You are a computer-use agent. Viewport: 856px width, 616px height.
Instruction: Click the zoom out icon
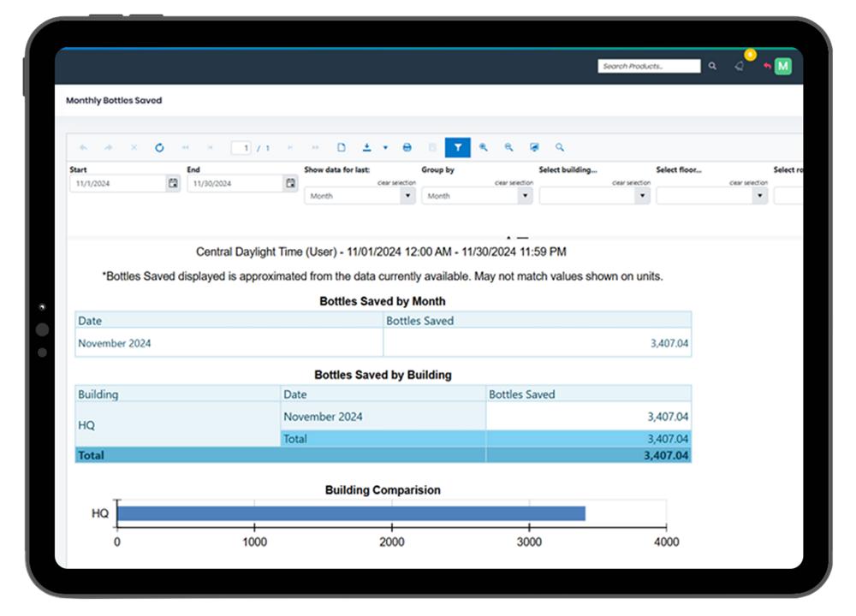click(507, 147)
